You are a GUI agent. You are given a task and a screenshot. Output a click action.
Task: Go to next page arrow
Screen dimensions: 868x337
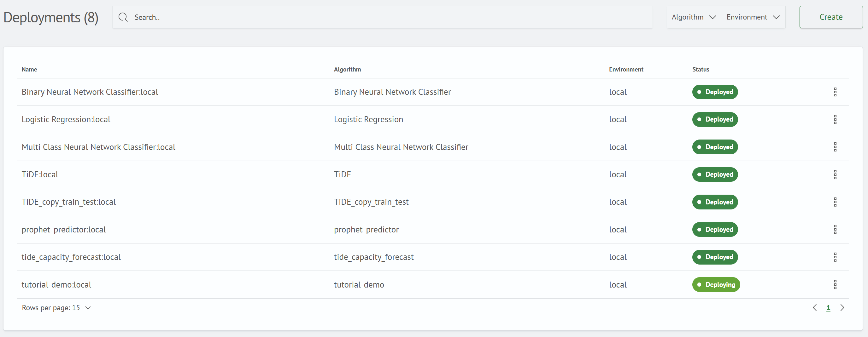[842, 308]
